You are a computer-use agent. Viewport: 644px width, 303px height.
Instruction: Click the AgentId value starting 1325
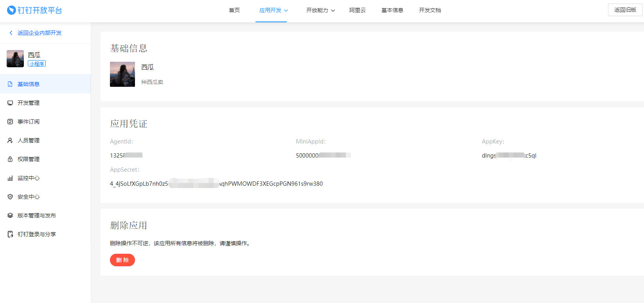tap(126, 155)
